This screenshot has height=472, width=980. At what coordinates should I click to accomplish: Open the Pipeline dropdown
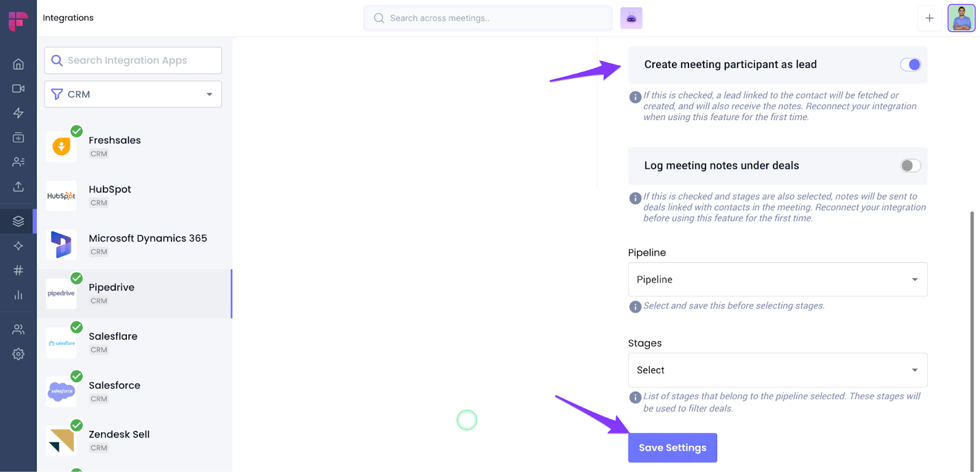click(777, 280)
